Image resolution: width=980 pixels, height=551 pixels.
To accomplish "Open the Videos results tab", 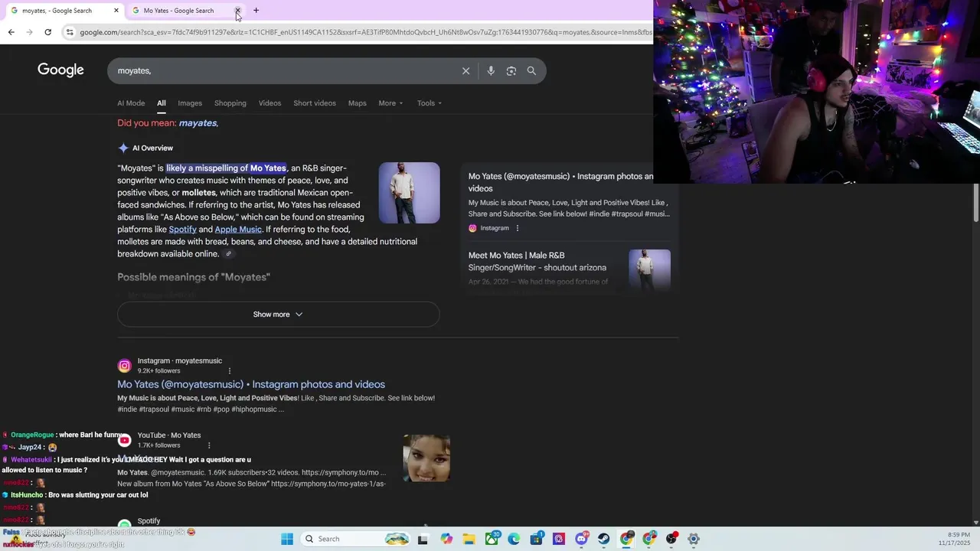I will (x=269, y=103).
